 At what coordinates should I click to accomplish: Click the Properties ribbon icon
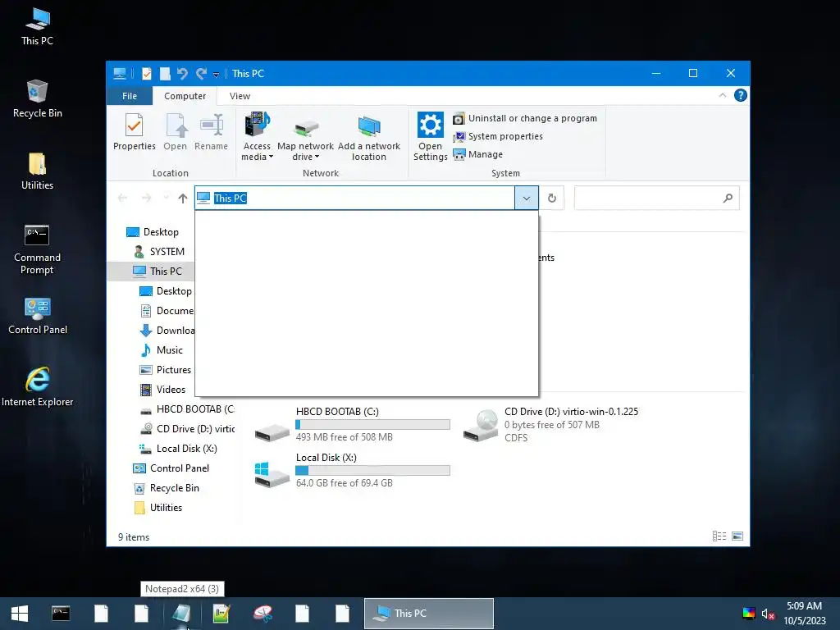(134, 132)
